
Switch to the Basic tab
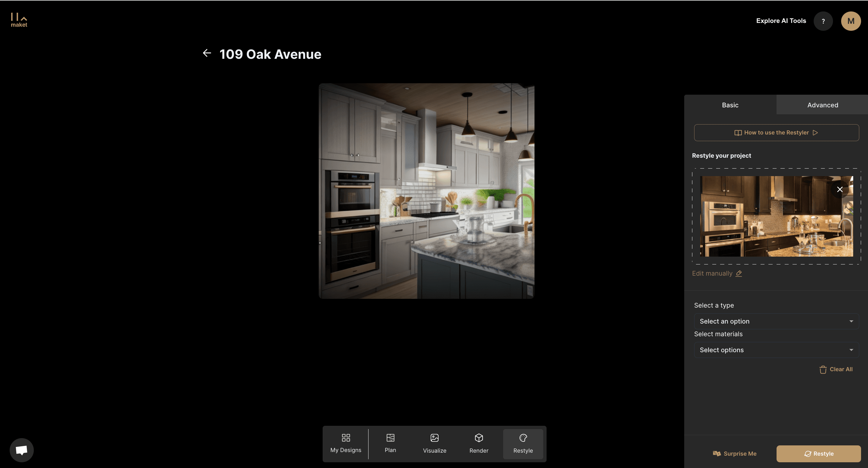(730, 105)
